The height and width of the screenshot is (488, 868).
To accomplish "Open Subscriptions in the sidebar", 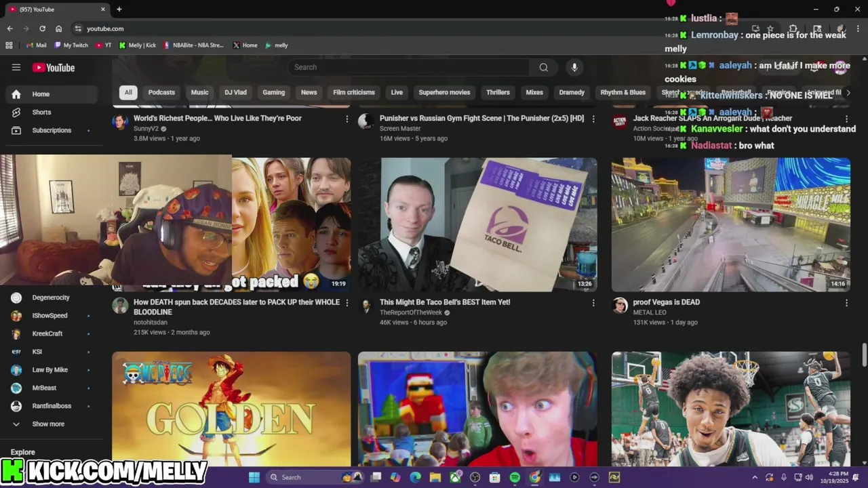I will coord(51,130).
